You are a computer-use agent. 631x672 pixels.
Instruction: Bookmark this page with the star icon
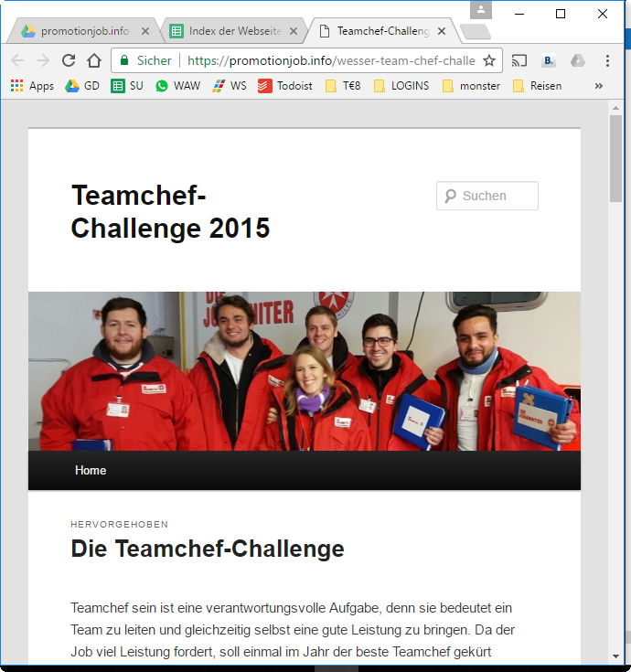click(x=489, y=60)
